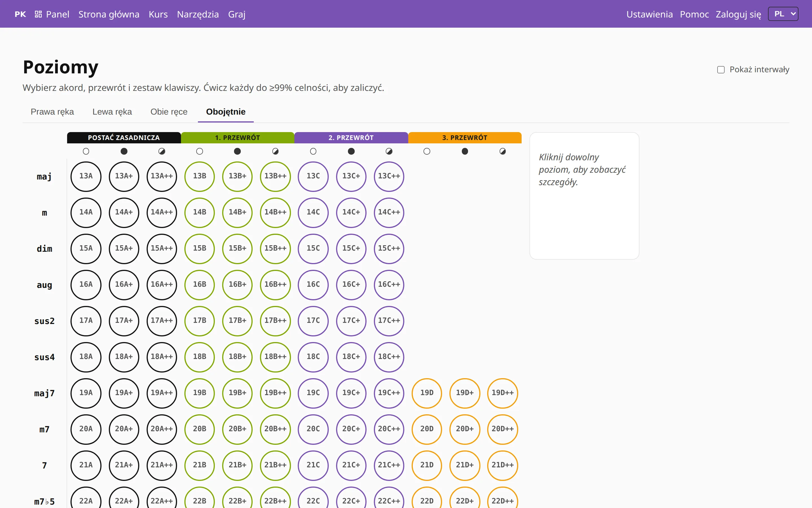Select level 13A circle

[86, 176]
